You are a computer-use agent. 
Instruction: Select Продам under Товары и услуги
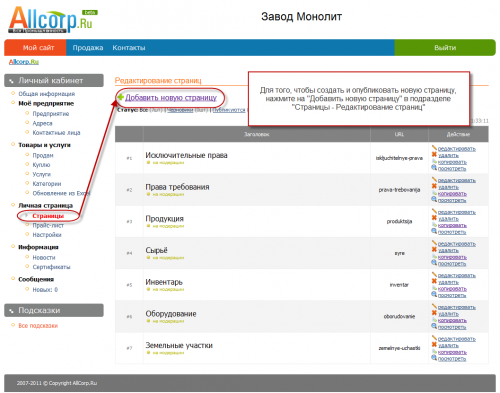pos(43,155)
